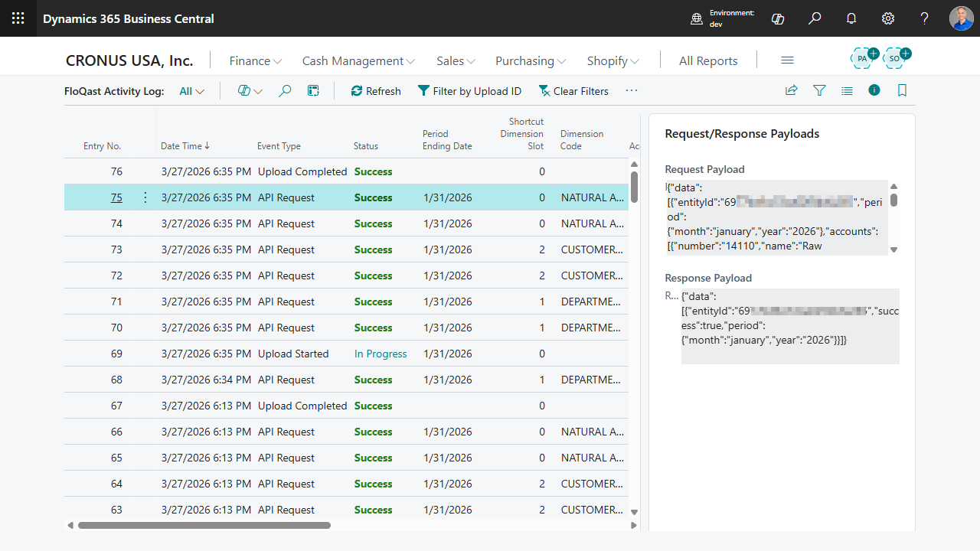
Task: Open the user profile avatar
Action: click(x=962, y=18)
